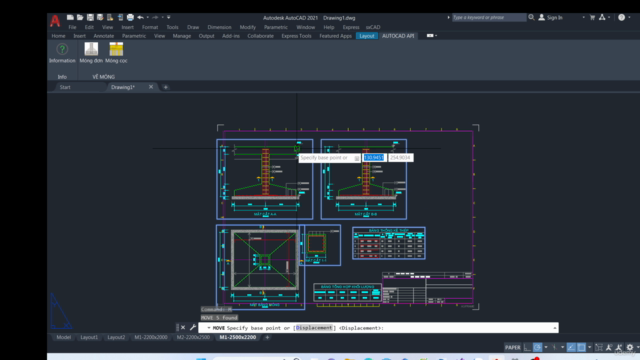The width and height of the screenshot is (640, 360).
Task: Click the Save As icon in quick access toolbar
Action: pos(100,18)
